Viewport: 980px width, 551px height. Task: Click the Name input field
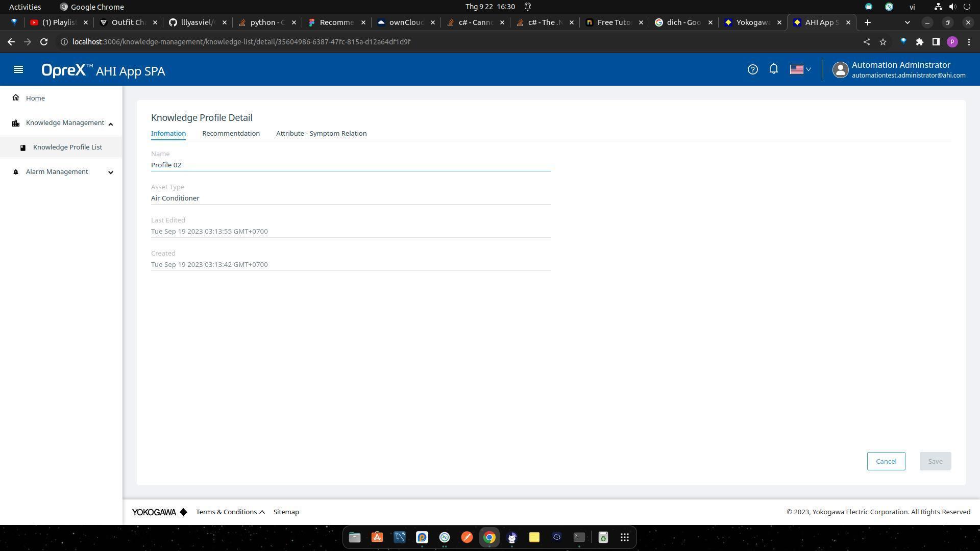[x=351, y=164]
